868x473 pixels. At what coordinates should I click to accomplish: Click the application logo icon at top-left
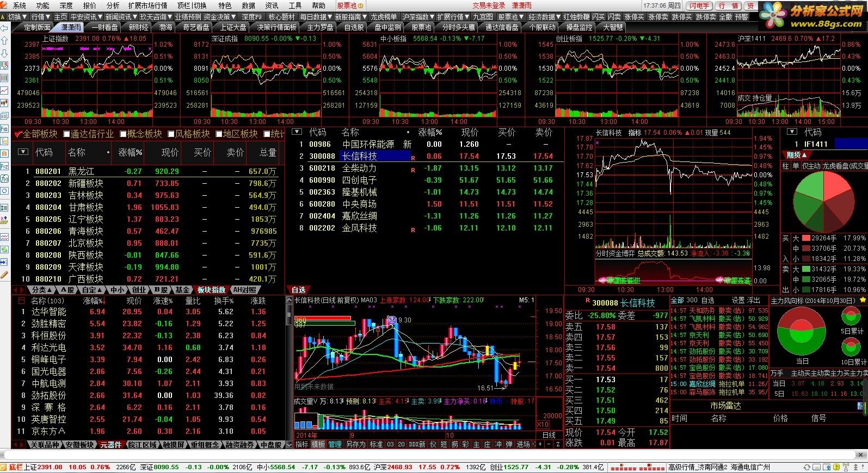click(x=4, y=5)
